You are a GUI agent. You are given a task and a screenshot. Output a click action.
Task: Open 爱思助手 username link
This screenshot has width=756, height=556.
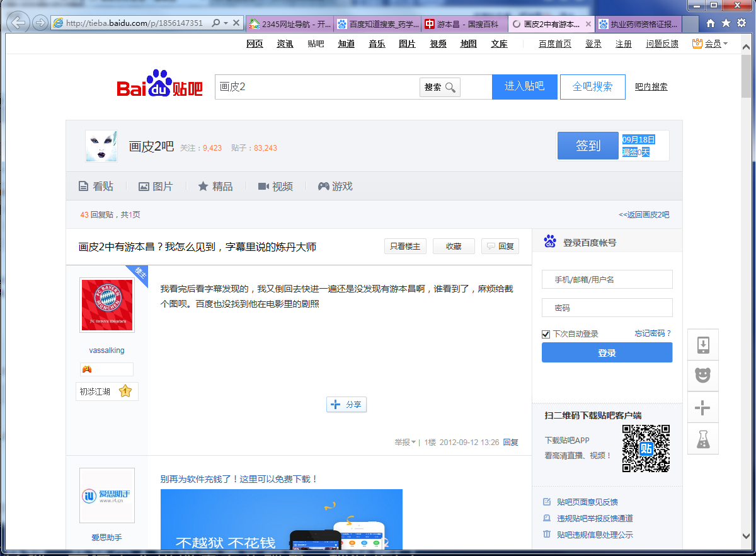(106, 538)
